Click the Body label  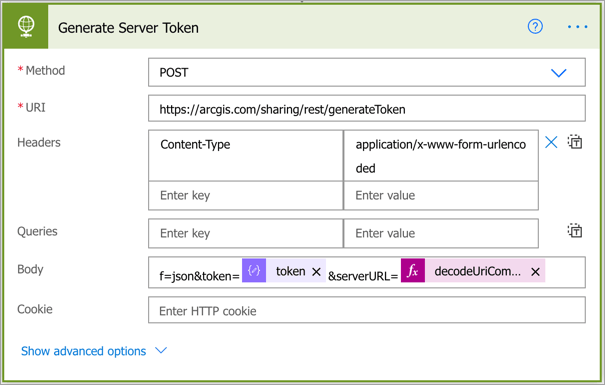(30, 269)
